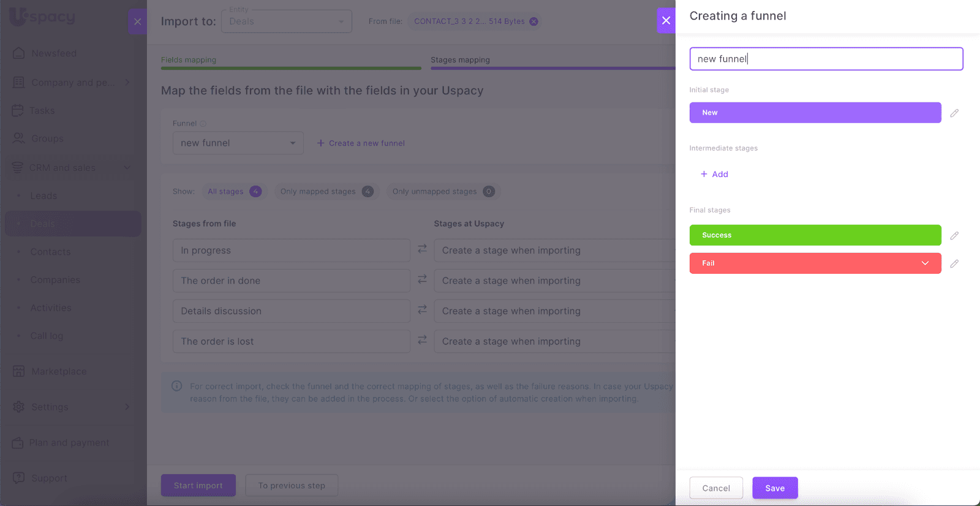980x506 pixels.
Task: Edit the New initial stage pencil icon
Action: 954,113
